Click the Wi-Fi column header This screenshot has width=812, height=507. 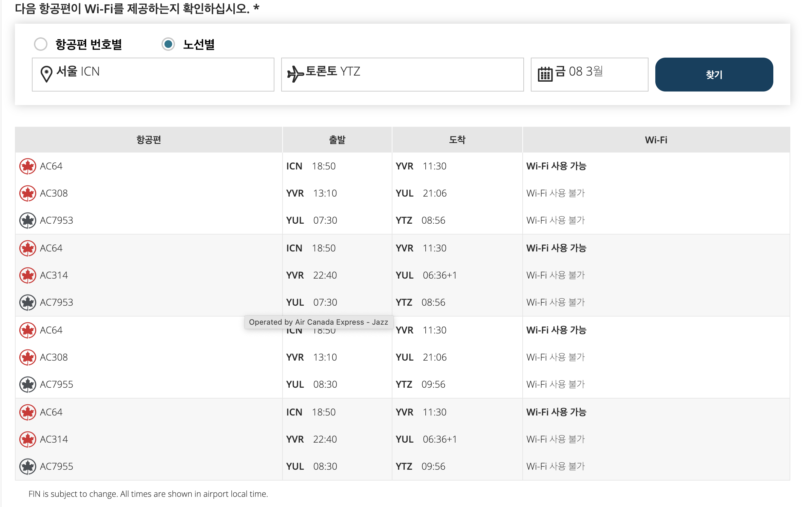[656, 140]
